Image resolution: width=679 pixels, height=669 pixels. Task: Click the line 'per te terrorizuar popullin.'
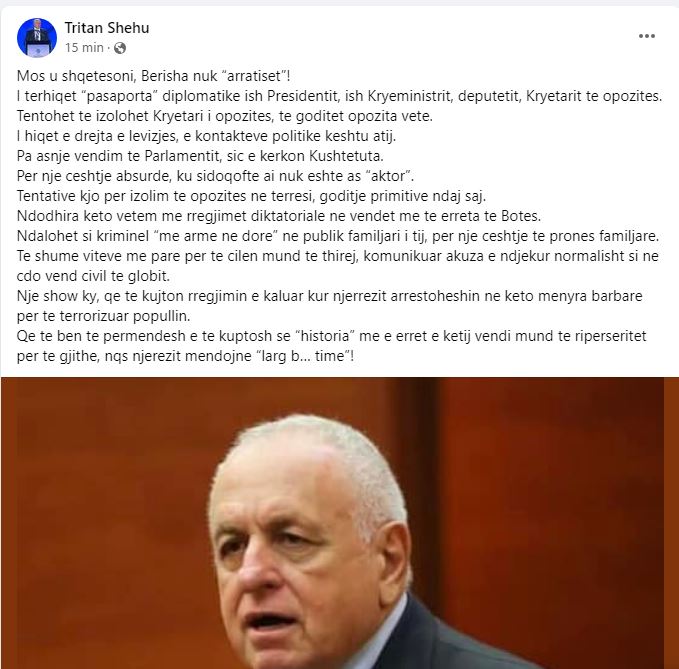point(103,316)
